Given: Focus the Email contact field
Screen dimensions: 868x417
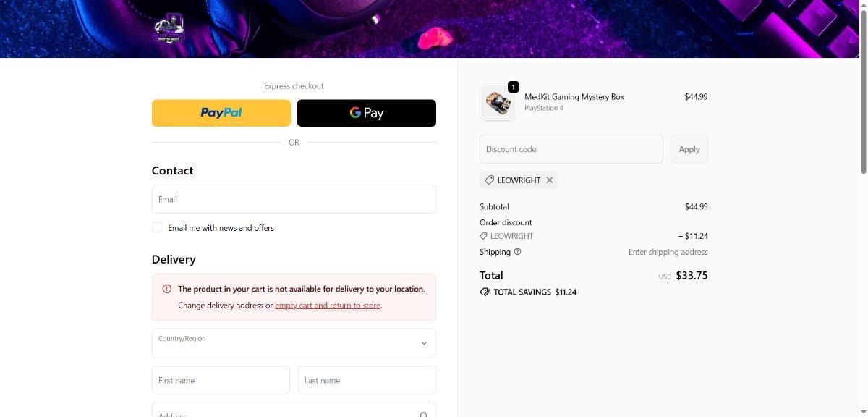Looking at the screenshot, I should tap(294, 199).
